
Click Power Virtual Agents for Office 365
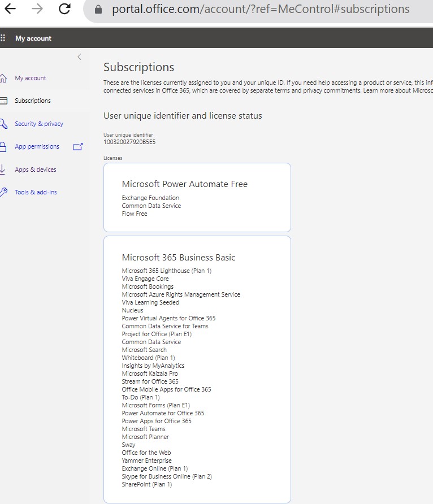tap(168, 318)
